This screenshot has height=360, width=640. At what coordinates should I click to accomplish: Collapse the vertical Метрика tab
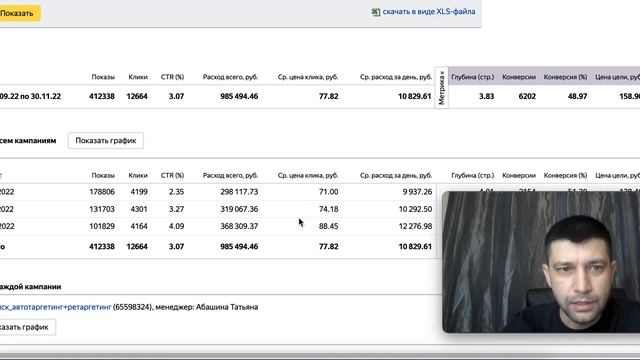pos(441,88)
